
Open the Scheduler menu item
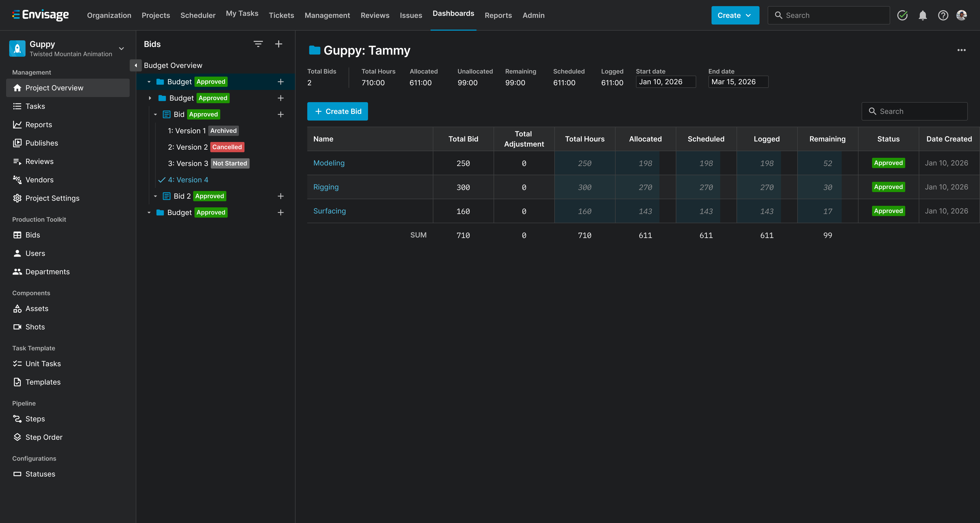[198, 15]
